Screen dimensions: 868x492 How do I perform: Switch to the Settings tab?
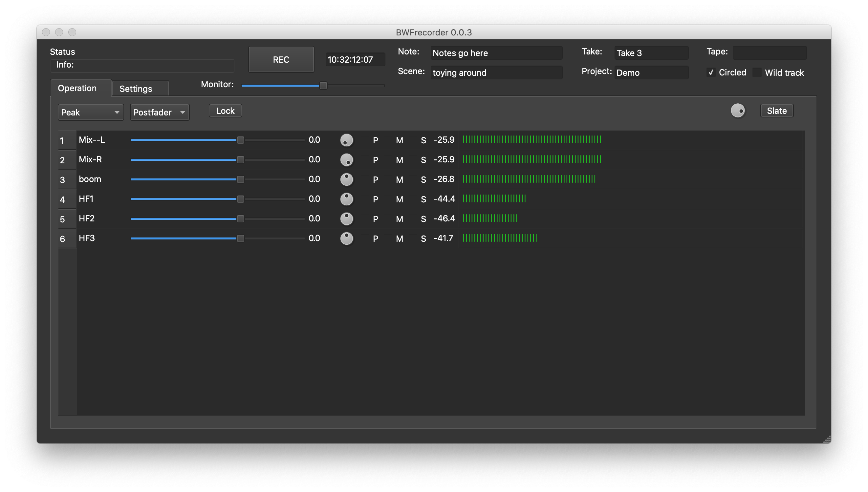coord(140,89)
